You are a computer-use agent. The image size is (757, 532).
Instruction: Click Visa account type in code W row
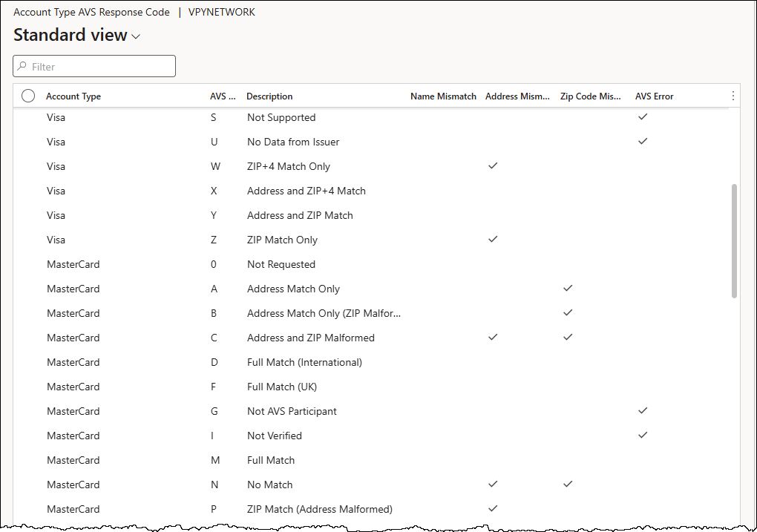[x=56, y=166]
